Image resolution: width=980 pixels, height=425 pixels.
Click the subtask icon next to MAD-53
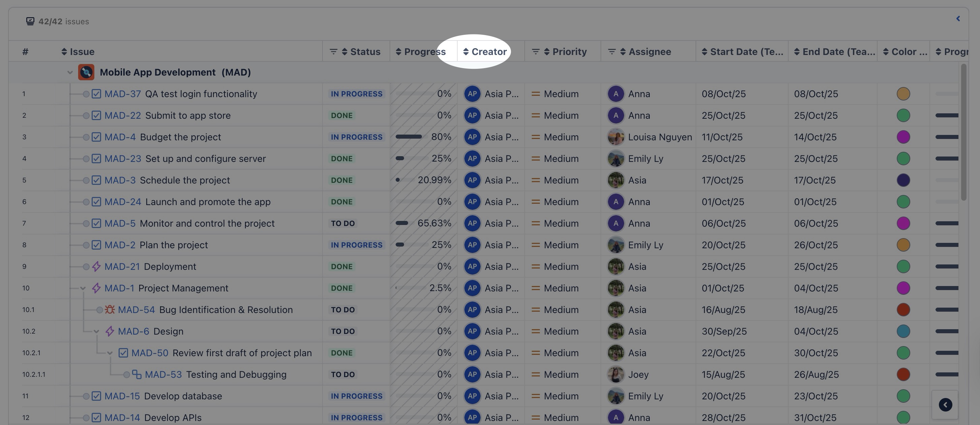136,374
